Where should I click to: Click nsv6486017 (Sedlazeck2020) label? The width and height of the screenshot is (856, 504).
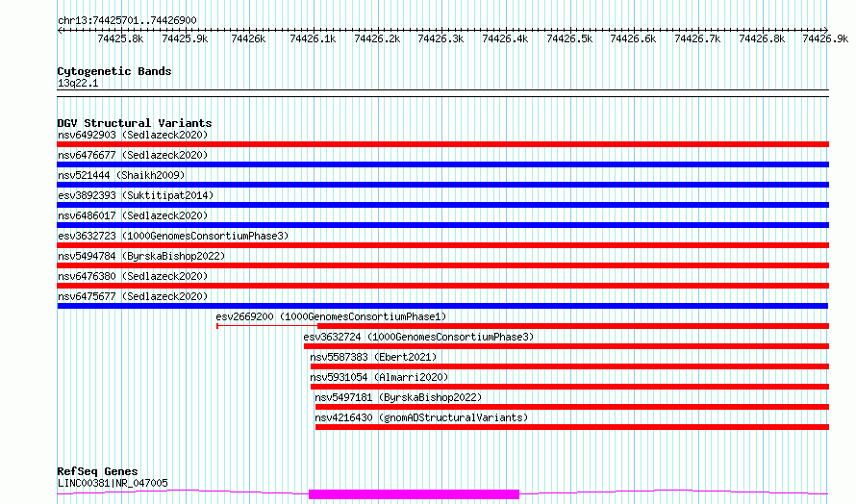[x=133, y=215]
